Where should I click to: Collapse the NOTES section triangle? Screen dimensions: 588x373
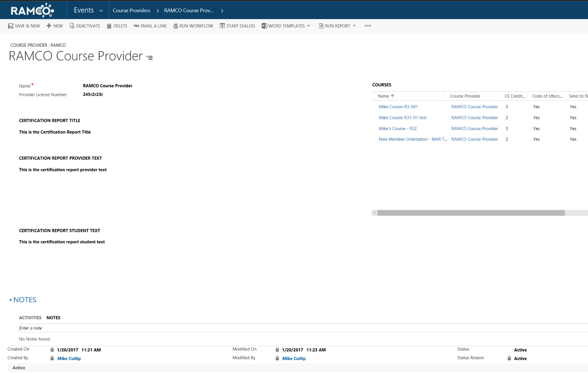click(10, 300)
